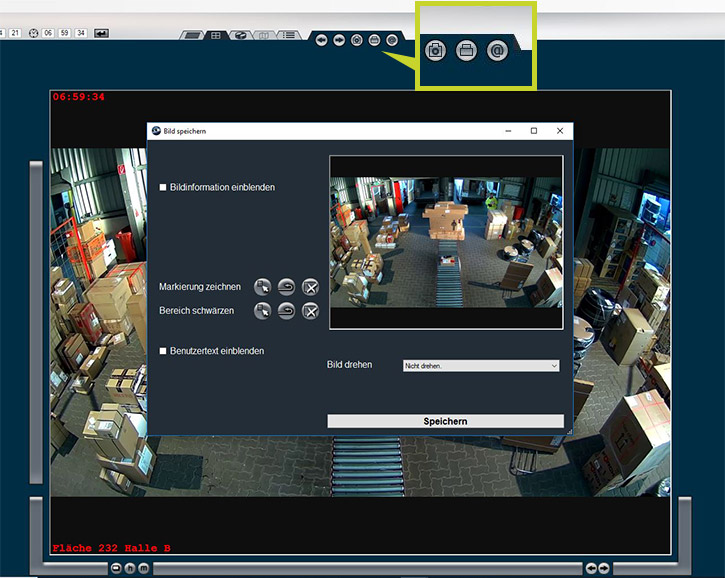Screen dimensions: 725x578
Task: Switch to the four-grid multi-view tab
Action: pyautogui.click(x=215, y=35)
